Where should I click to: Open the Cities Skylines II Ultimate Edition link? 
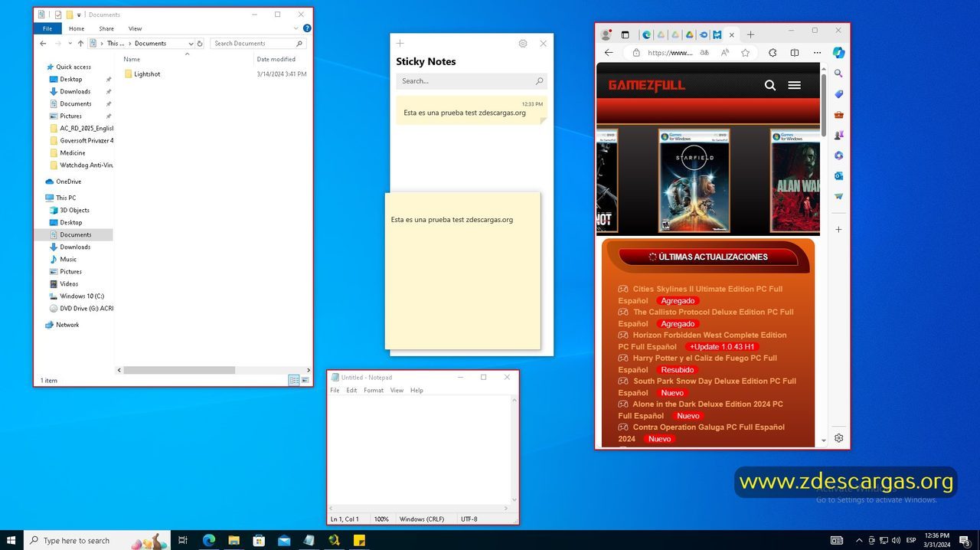(x=701, y=295)
